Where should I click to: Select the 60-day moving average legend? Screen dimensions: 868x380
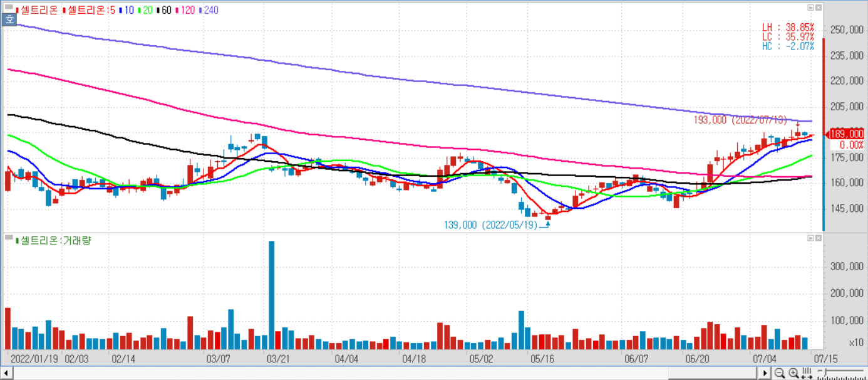pyautogui.click(x=163, y=10)
